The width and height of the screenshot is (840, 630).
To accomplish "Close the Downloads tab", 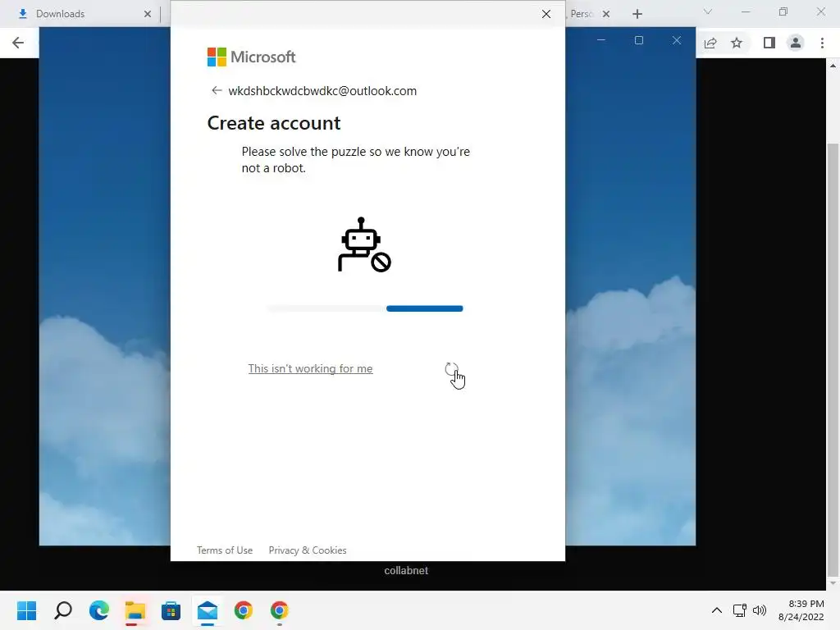I will (148, 14).
